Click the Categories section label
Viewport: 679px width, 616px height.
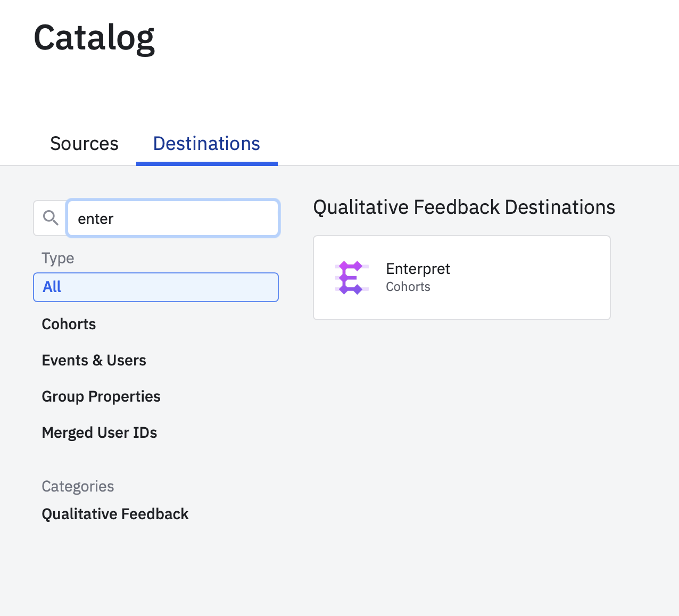click(x=78, y=486)
